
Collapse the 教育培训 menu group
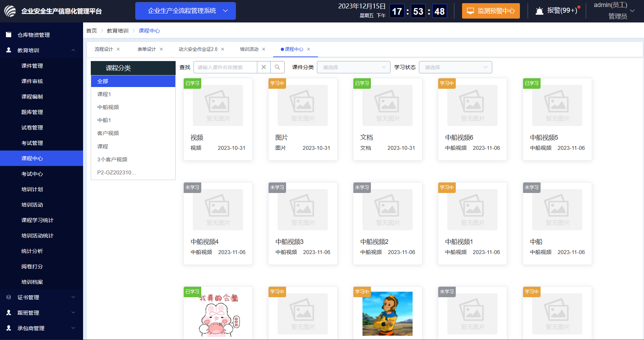73,50
